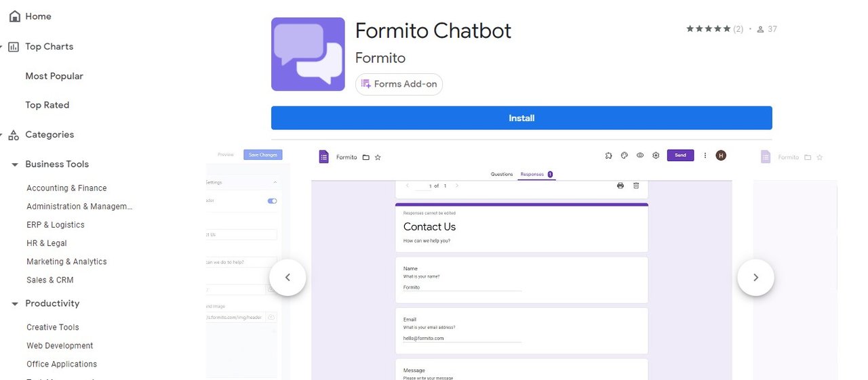
Task: Click the Save Changes button
Action: pos(263,154)
